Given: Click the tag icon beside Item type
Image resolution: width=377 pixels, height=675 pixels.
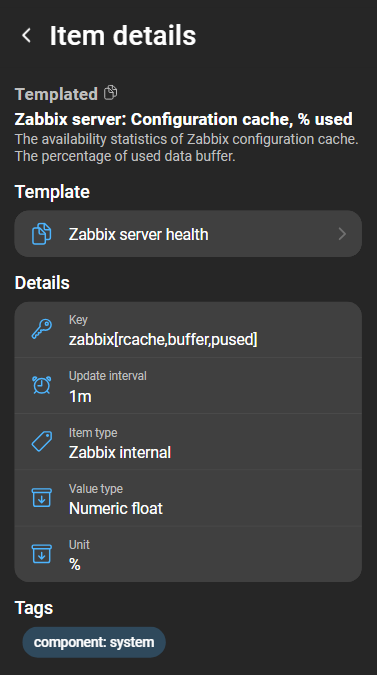Looking at the screenshot, I should click(42, 441).
